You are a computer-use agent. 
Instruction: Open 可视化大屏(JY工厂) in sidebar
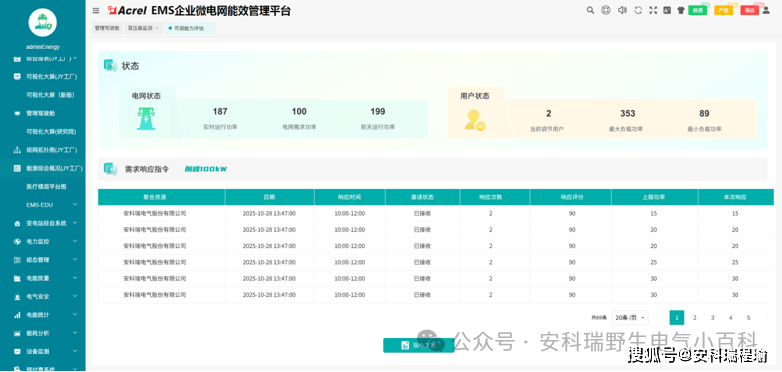click(43, 77)
